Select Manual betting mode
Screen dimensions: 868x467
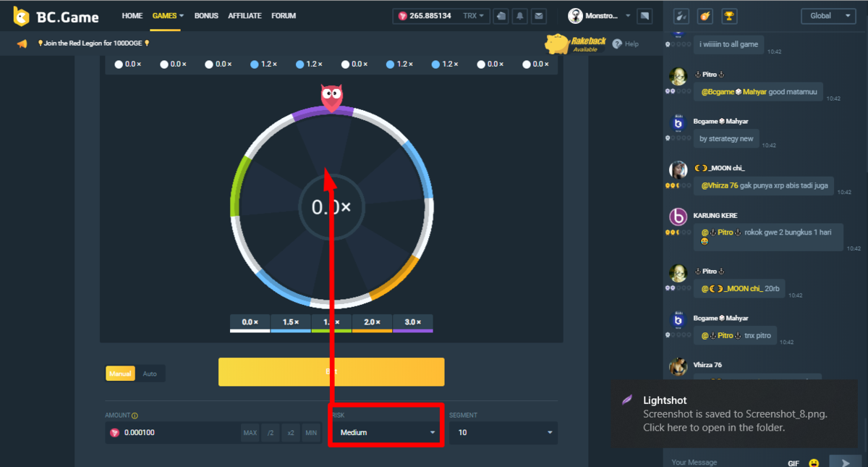pyautogui.click(x=120, y=374)
